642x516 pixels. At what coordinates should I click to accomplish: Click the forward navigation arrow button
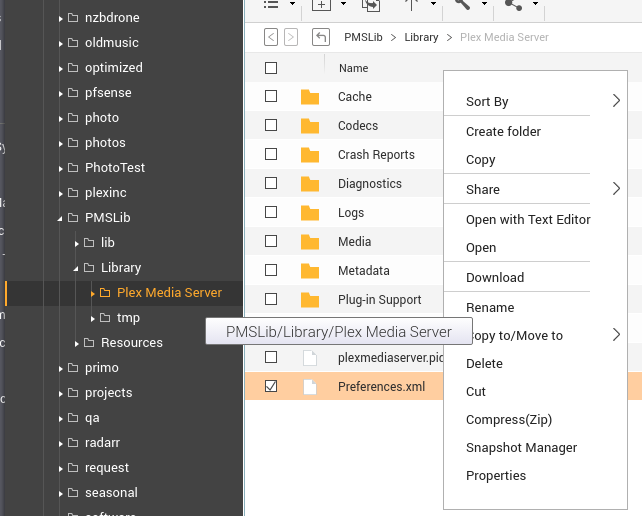291,37
